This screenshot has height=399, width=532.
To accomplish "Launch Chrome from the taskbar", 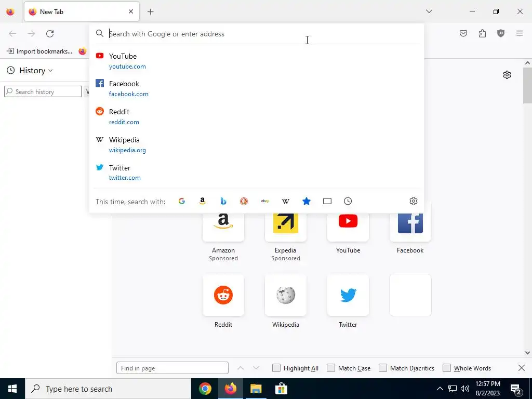I will (x=205, y=389).
